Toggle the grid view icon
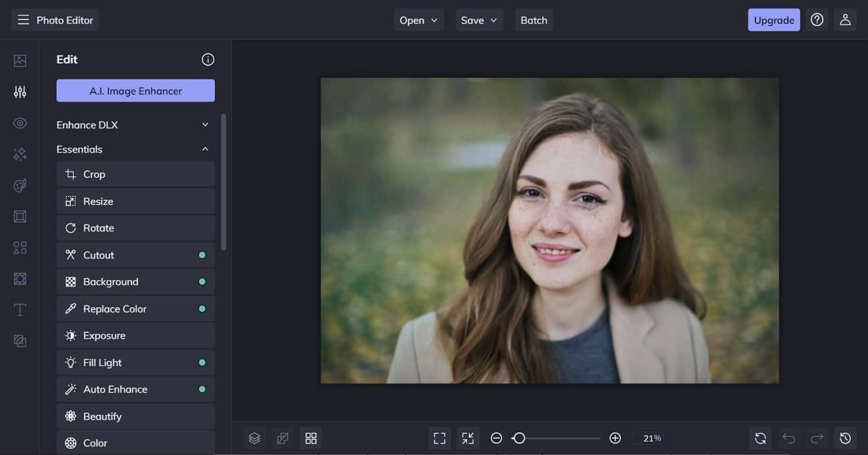 tap(310, 438)
